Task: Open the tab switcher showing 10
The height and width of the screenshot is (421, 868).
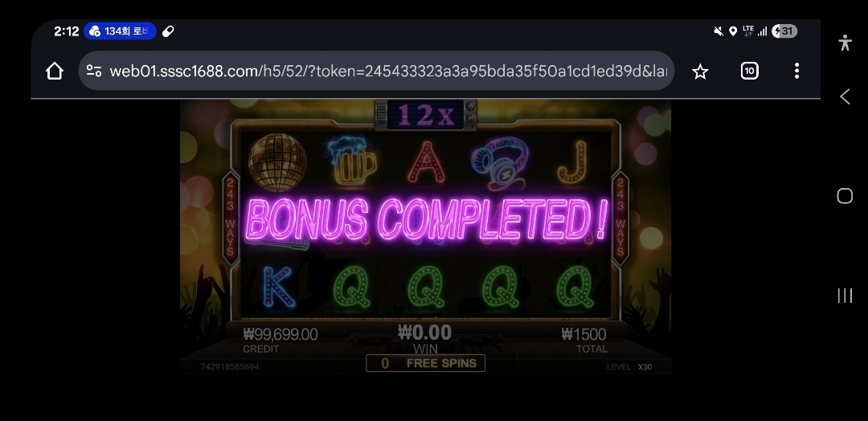Action: pyautogui.click(x=749, y=71)
